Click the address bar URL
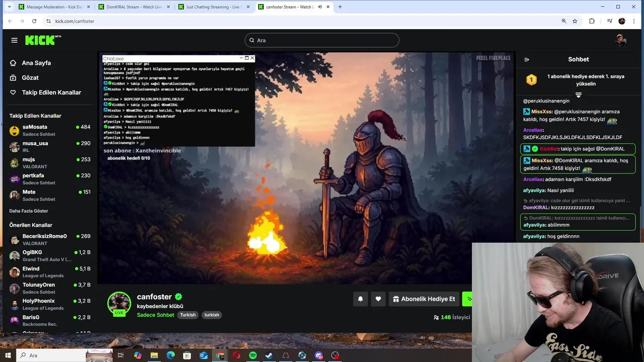The height and width of the screenshot is (362, 644). [74, 21]
